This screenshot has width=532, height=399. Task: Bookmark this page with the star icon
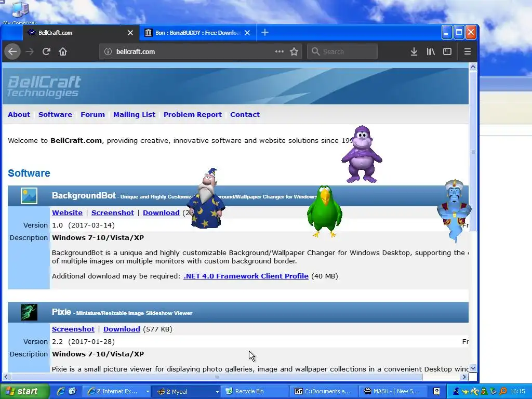pyautogui.click(x=294, y=51)
